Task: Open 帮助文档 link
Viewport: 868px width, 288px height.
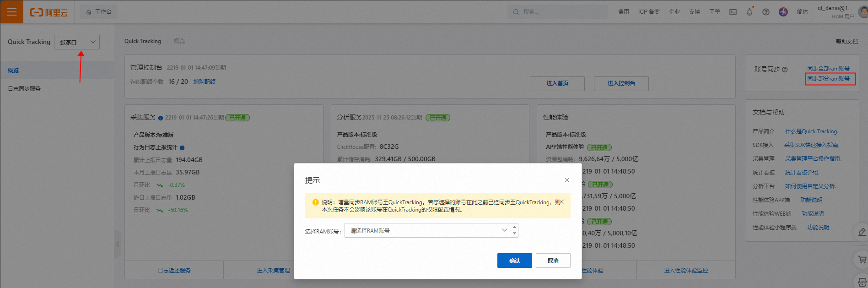Action: [847, 42]
